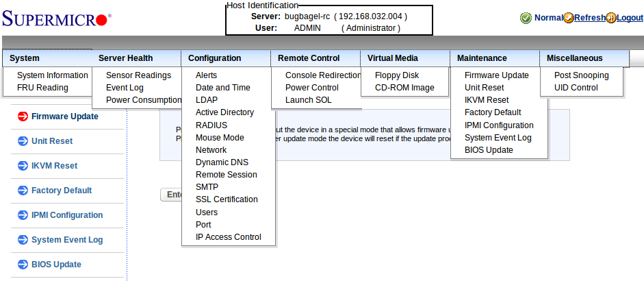Open the Maintenance menu header
The width and height of the screenshot is (644, 281).
(x=482, y=58)
